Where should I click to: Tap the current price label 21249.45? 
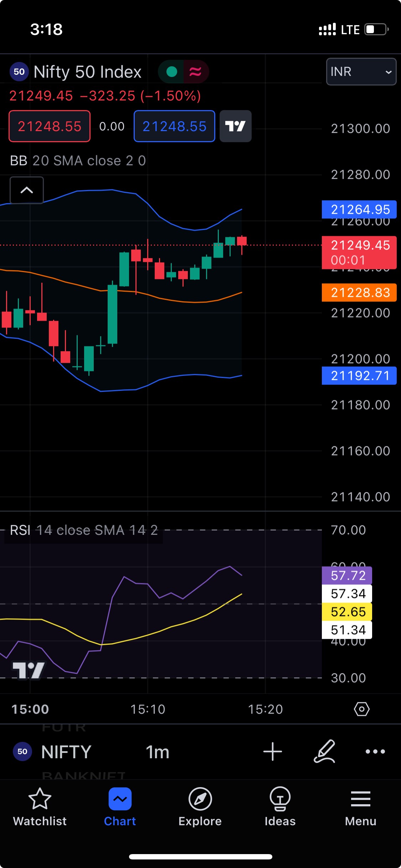click(359, 252)
